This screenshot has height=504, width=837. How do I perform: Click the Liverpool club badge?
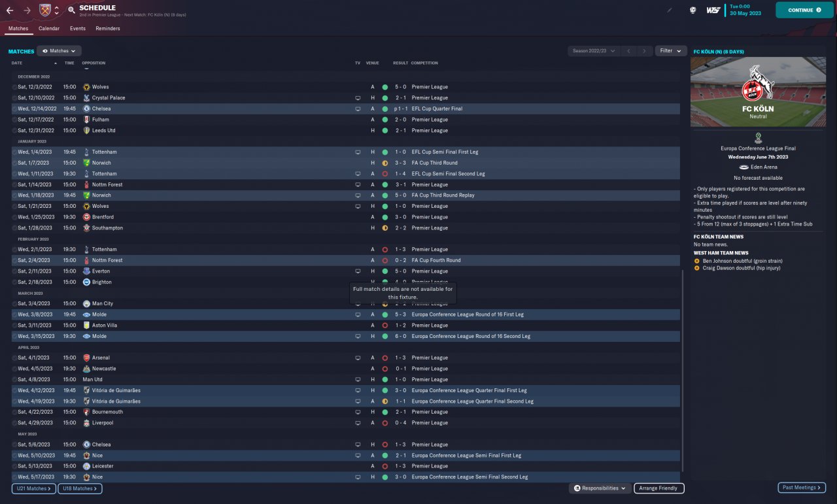tap(86, 423)
